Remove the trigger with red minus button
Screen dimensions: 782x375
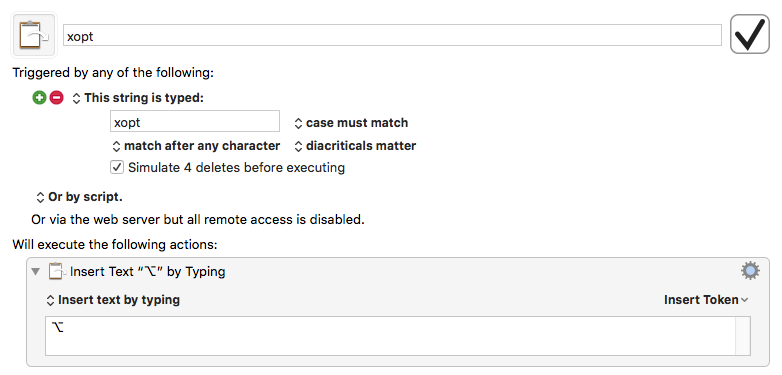(56, 98)
